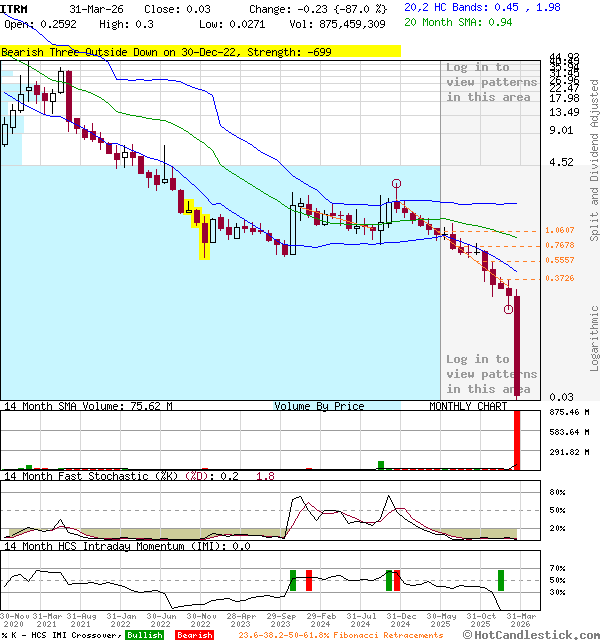Click the lower 'Log in to view patterns' notice
600x640 pixels.
pos(491,373)
